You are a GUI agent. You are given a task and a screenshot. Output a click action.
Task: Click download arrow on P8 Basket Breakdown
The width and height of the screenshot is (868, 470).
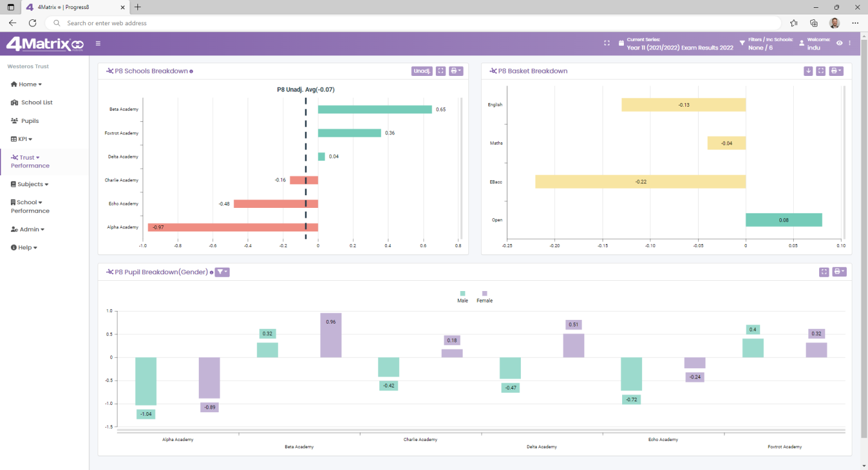click(x=808, y=71)
